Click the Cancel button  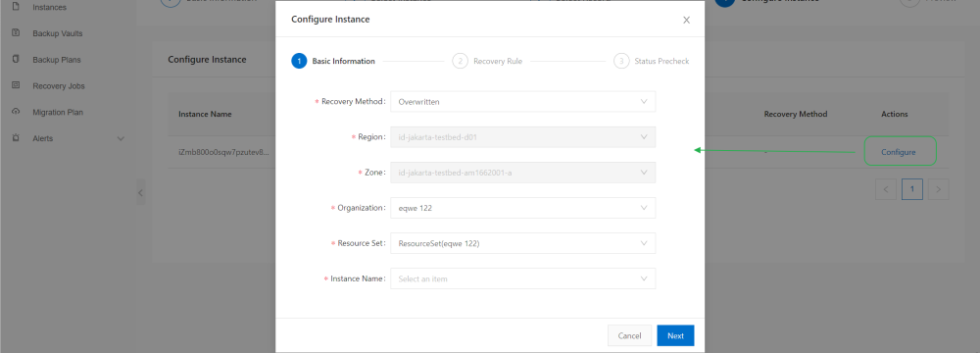(x=629, y=335)
